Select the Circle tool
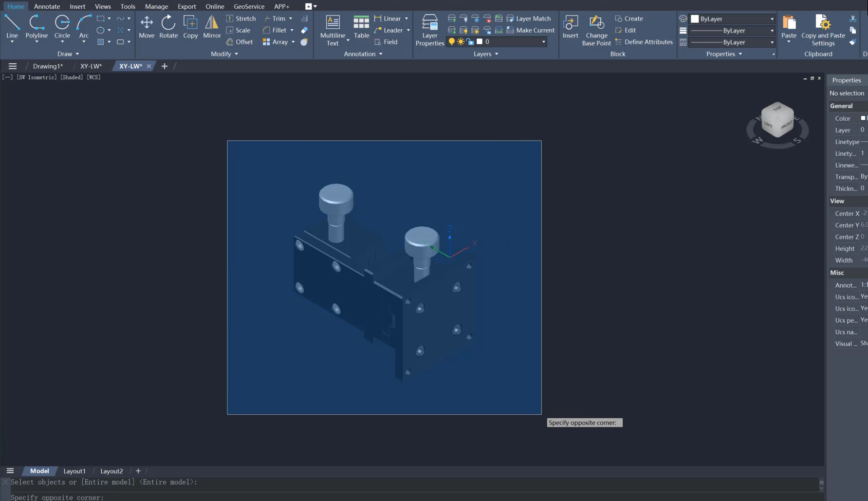This screenshot has height=501, width=868. 62,27
